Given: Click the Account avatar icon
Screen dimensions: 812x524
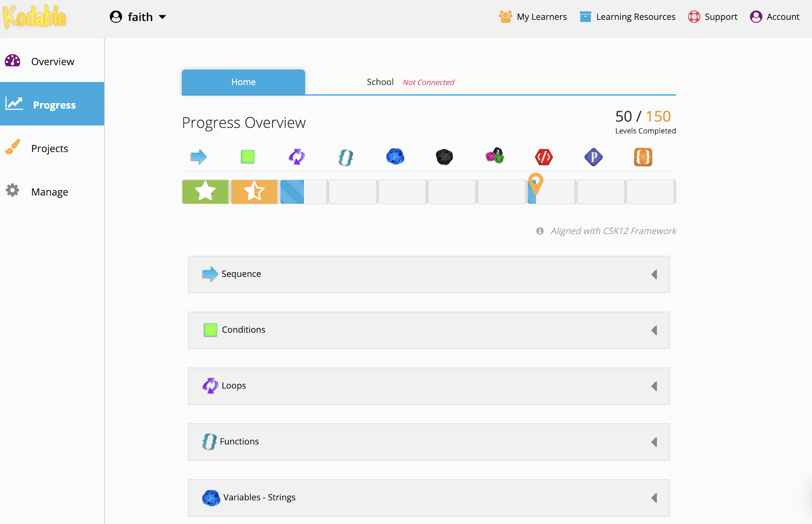Looking at the screenshot, I should tap(756, 17).
